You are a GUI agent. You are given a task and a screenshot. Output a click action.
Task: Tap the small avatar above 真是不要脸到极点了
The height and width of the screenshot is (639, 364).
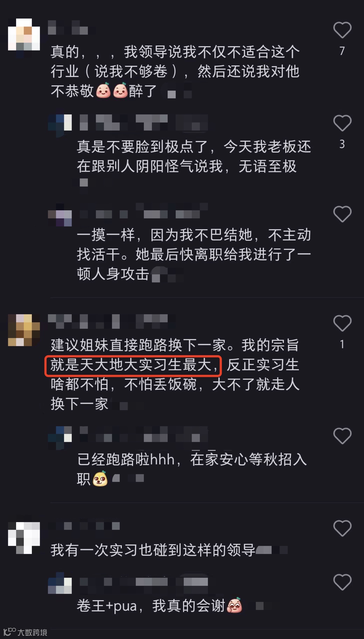click(x=60, y=123)
